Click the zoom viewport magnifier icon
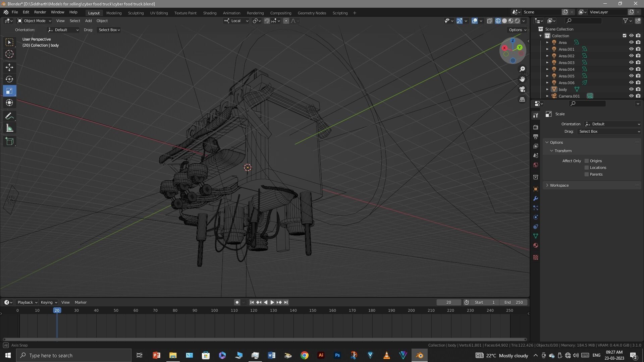This screenshot has width=644, height=362. point(522,69)
